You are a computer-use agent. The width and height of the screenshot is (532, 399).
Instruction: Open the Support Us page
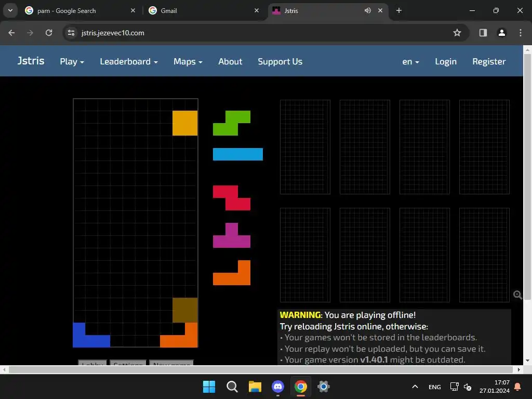280,61
